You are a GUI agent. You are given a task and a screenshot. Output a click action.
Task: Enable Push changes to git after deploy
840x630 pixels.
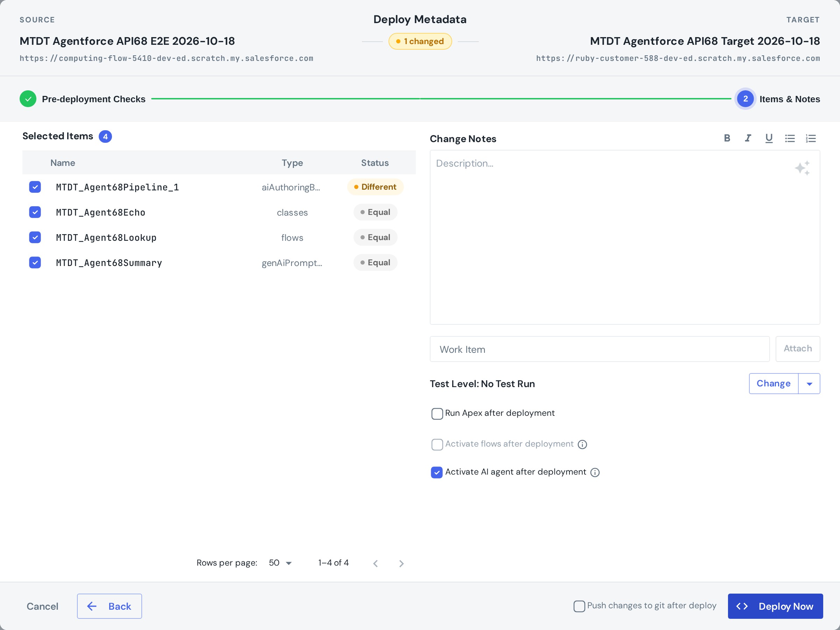point(579,606)
